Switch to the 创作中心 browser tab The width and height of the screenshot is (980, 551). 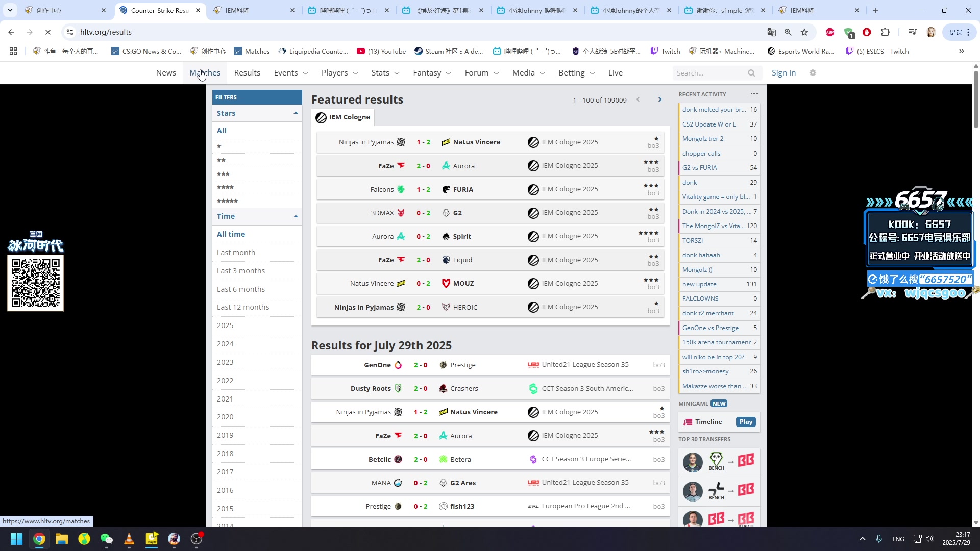coord(65,10)
